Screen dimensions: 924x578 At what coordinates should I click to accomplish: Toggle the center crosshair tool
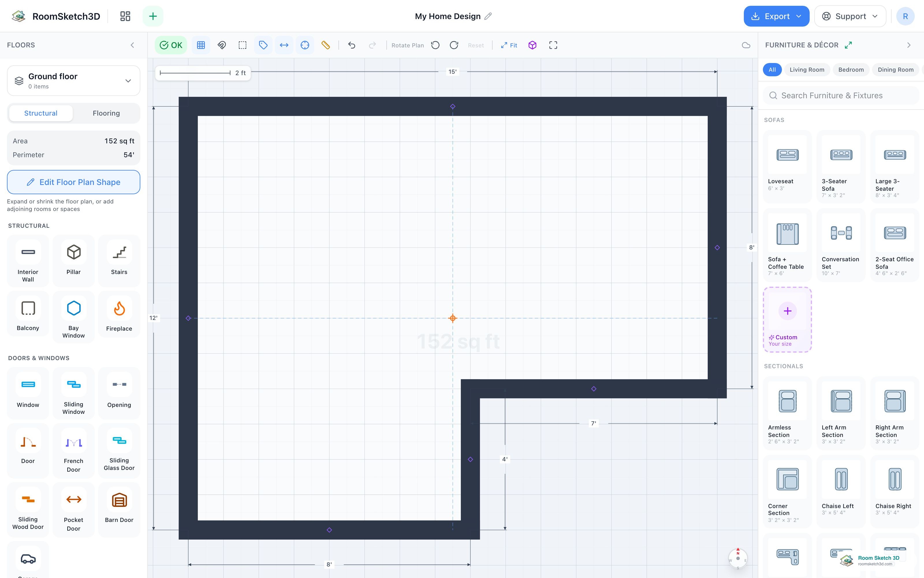tap(305, 45)
